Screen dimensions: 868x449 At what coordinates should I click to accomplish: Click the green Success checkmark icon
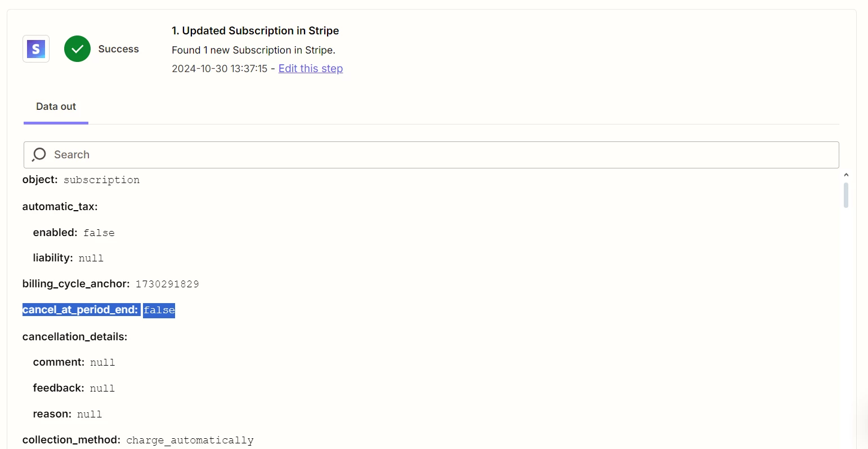(x=77, y=49)
